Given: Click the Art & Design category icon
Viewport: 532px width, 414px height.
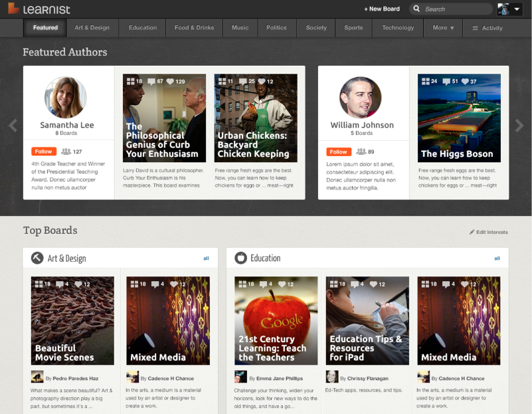Looking at the screenshot, I should (37, 258).
